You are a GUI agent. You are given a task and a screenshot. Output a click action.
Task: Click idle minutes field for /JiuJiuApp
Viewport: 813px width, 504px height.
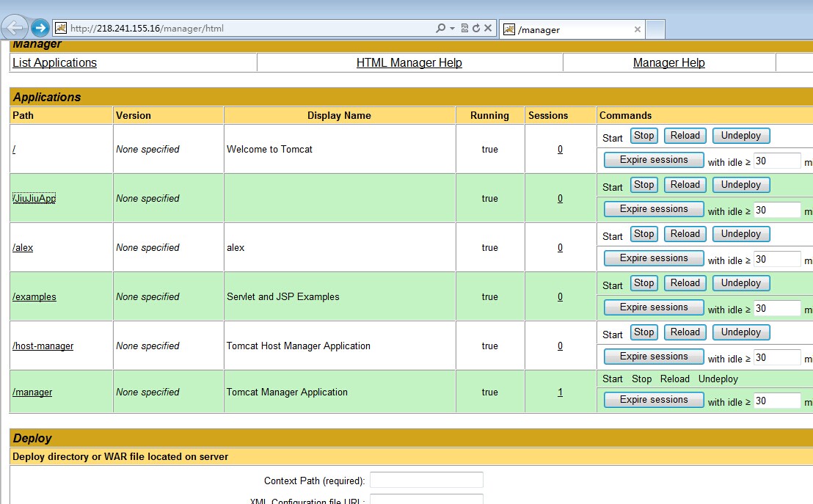pyautogui.click(x=777, y=210)
